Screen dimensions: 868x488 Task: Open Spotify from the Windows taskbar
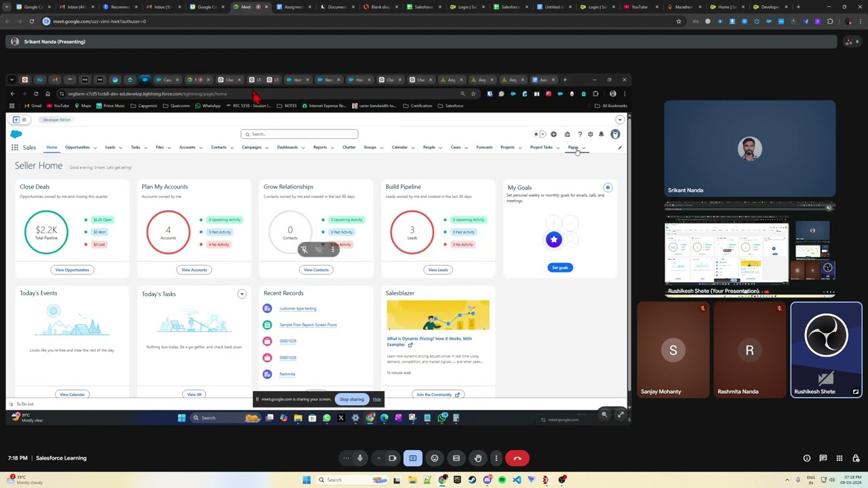coord(502,480)
